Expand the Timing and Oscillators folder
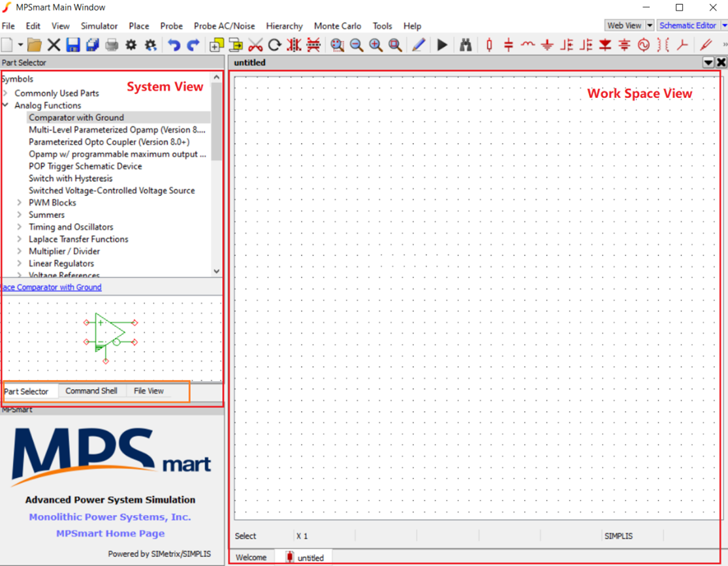 [20, 227]
